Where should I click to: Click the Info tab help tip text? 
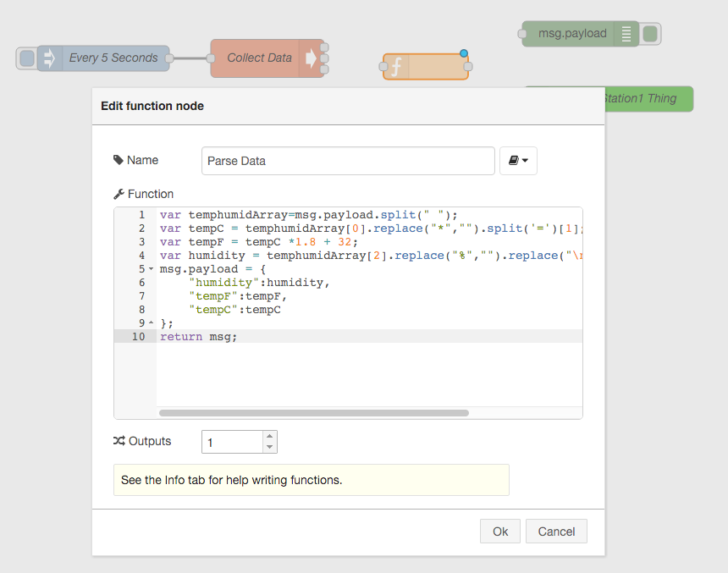[x=231, y=480]
